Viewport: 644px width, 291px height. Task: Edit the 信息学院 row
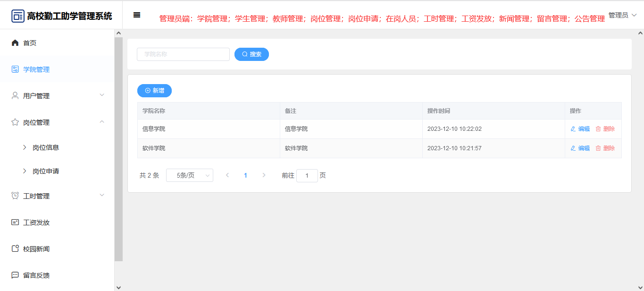click(x=580, y=129)
